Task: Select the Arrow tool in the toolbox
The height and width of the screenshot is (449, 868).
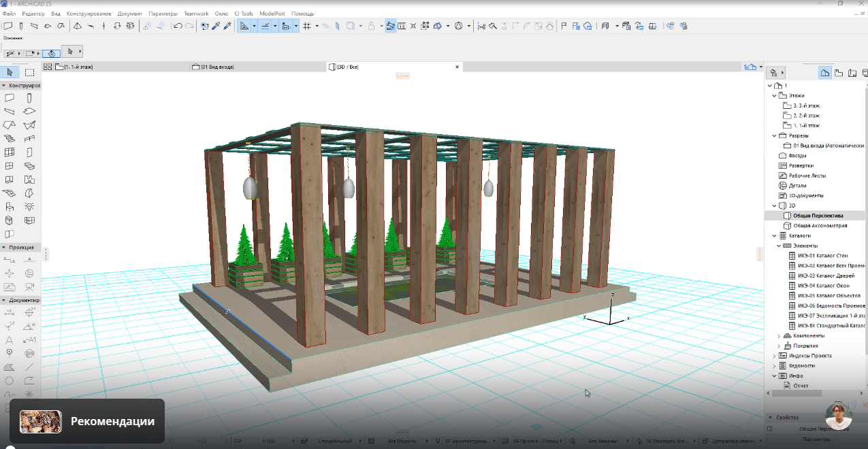Action: (10, 72)
